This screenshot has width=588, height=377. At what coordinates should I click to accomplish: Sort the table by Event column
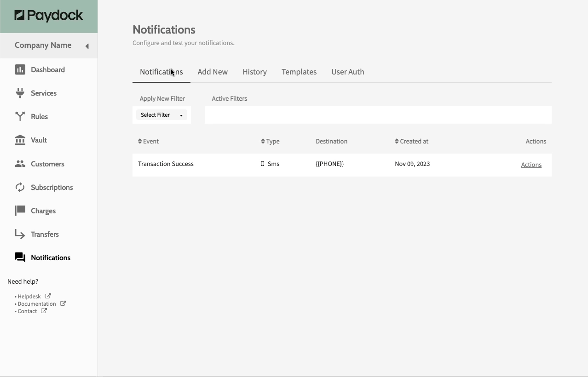[x=148, y=141]
